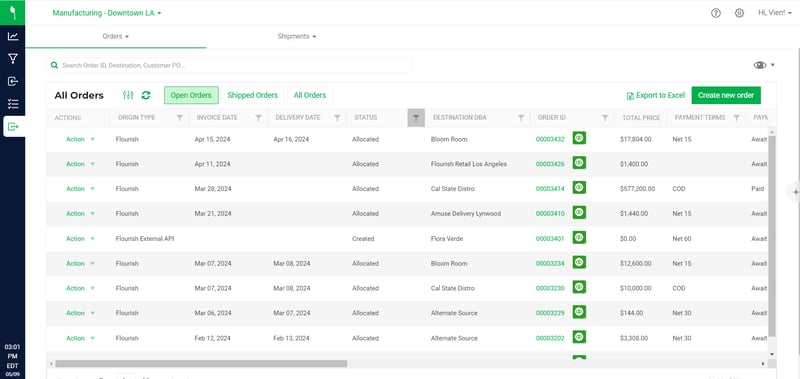This screenshot has width=800, height=379.
Task: View order 00003414 via eye icon
Action: pos(579,188)
